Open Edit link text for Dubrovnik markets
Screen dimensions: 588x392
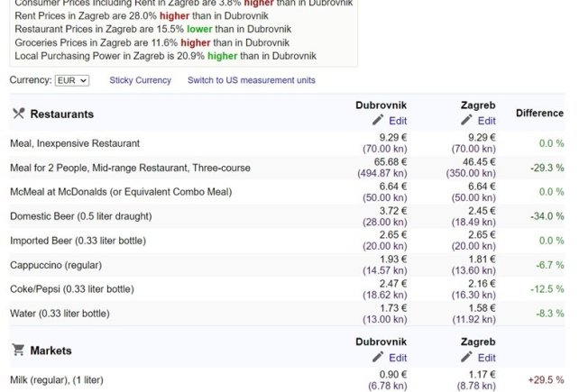point(398,358)
